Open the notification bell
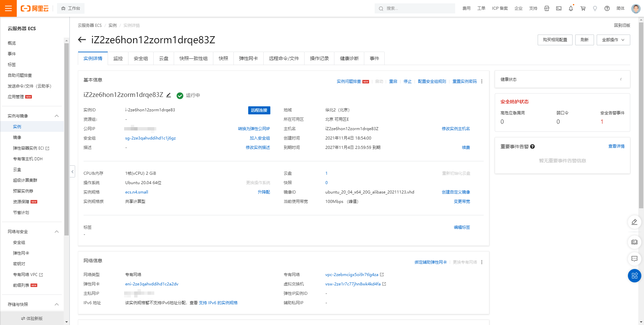The width and height of the screenshot is (644, 325). [571, 8]
